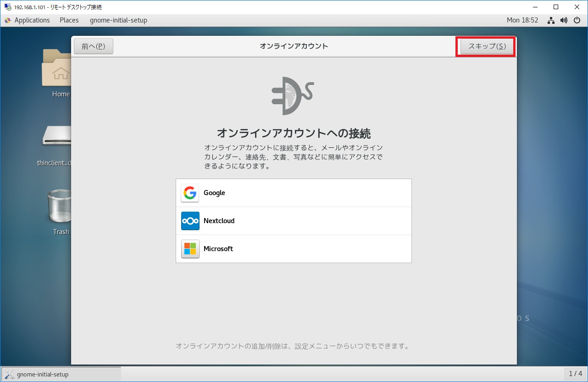Click the スキップ(S) button
The image size is (588, 382).
pos(487,46)
